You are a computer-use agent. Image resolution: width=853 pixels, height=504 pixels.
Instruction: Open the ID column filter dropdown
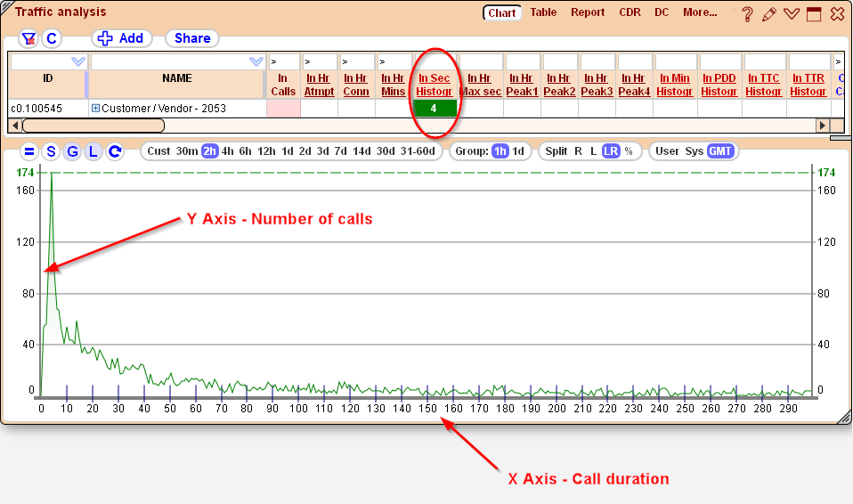(x=78, y=61)
